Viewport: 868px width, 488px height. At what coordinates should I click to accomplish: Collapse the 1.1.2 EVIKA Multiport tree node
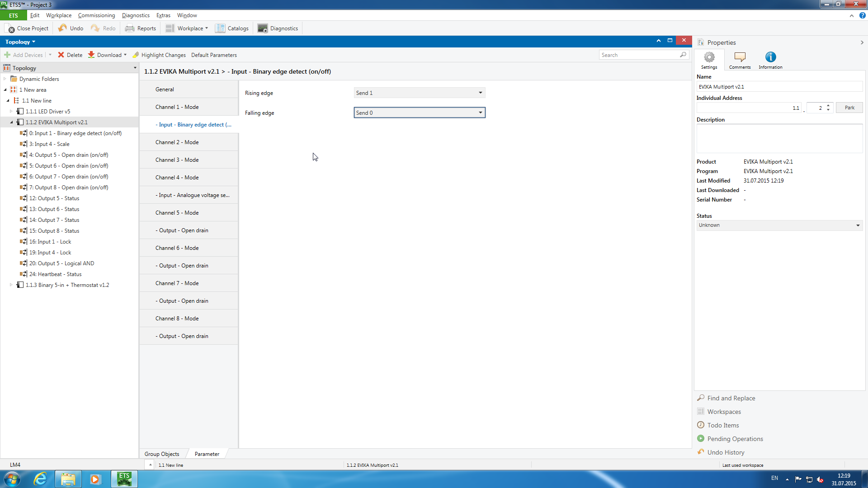coord(12,122)
